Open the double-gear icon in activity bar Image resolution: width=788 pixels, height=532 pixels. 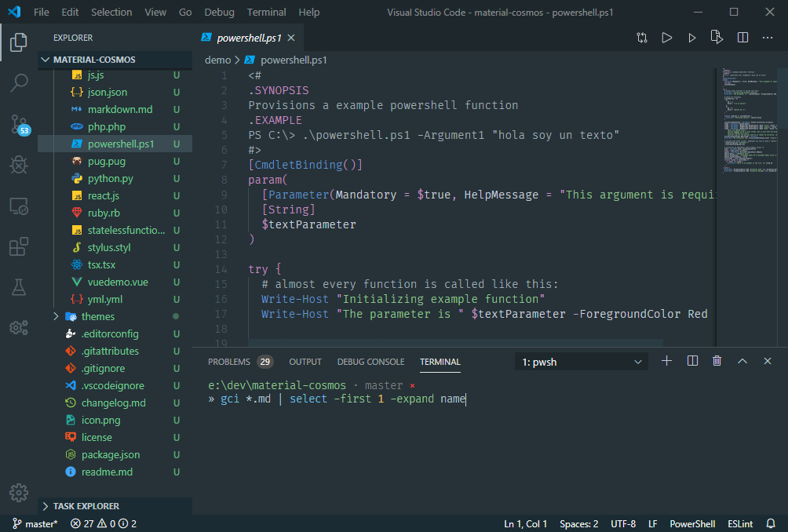(19, 327)
